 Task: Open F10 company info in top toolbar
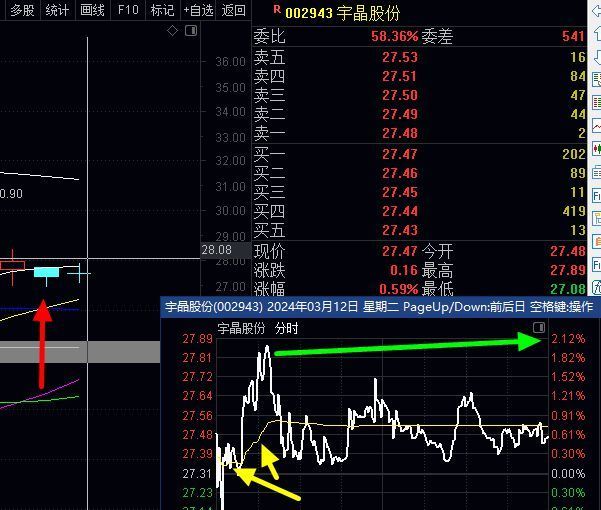pos(128,10)
